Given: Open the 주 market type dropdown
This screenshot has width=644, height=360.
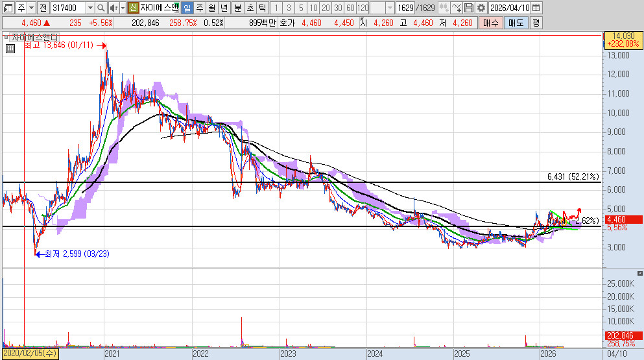Looking at the screenshot, I should coord(31,8).
